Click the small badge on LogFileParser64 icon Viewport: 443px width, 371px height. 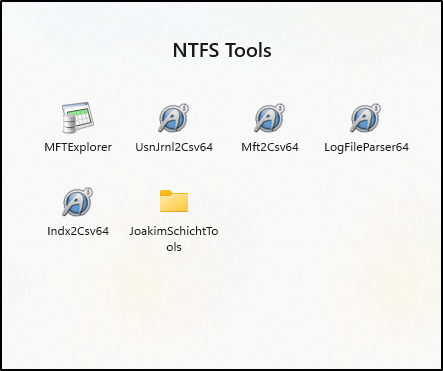click(x=376, y=108)
